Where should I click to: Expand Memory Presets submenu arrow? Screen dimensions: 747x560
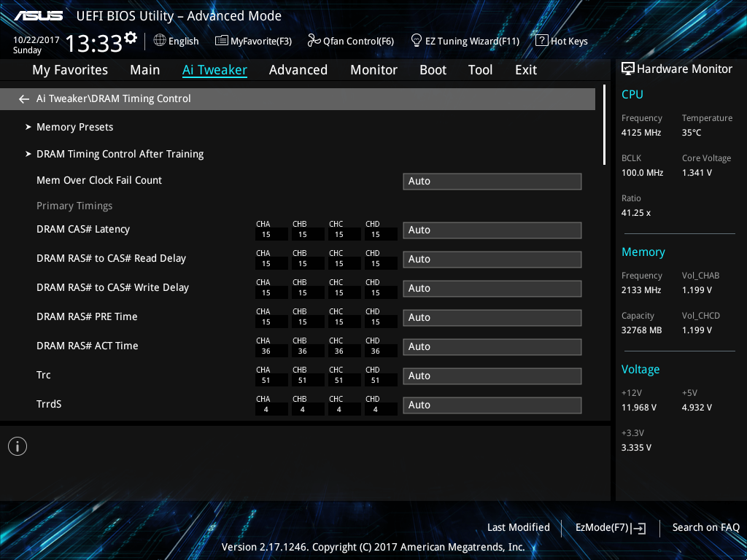click(28, 127)
